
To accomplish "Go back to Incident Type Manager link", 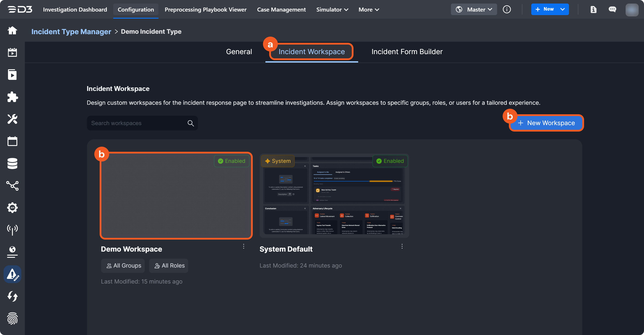I will pyautogui.click(x=71, y=32).
